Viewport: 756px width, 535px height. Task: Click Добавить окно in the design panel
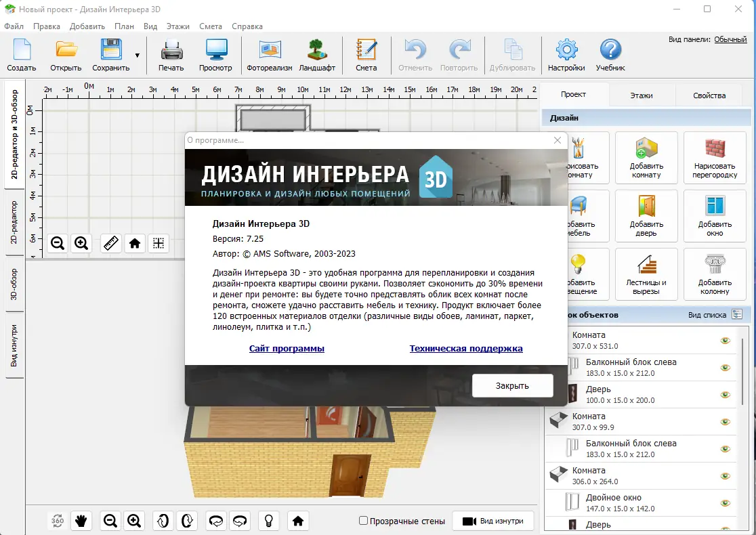pos(715,215)
